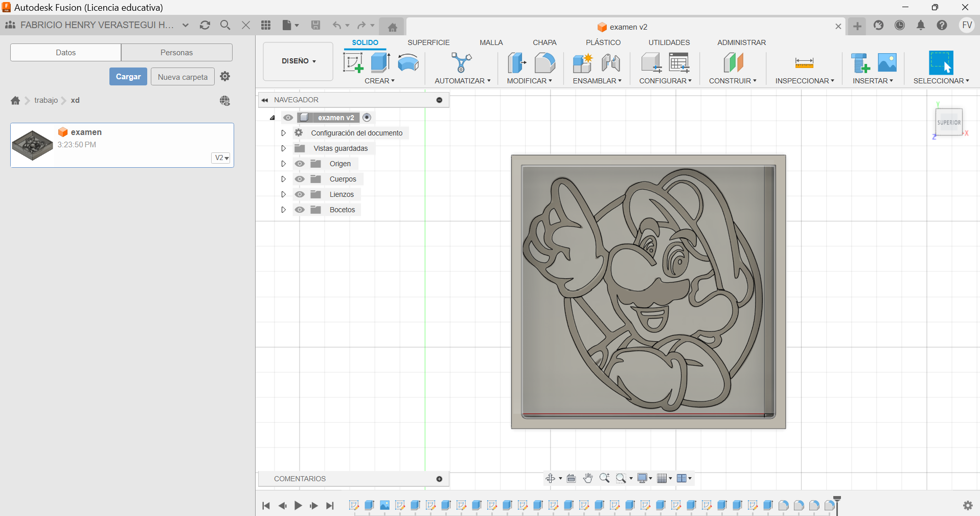The width and height of the screenshot is (980, 516).
Task: Select the Joint tool in Ensamblar
Action: coord(611,63)
